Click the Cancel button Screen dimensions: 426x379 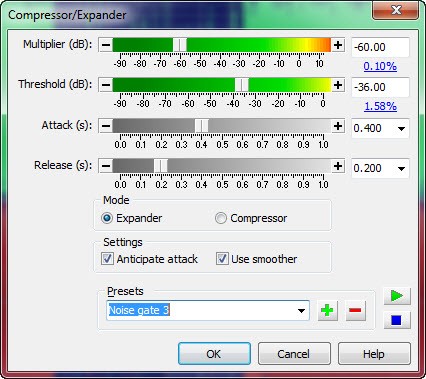pos(294,354)
